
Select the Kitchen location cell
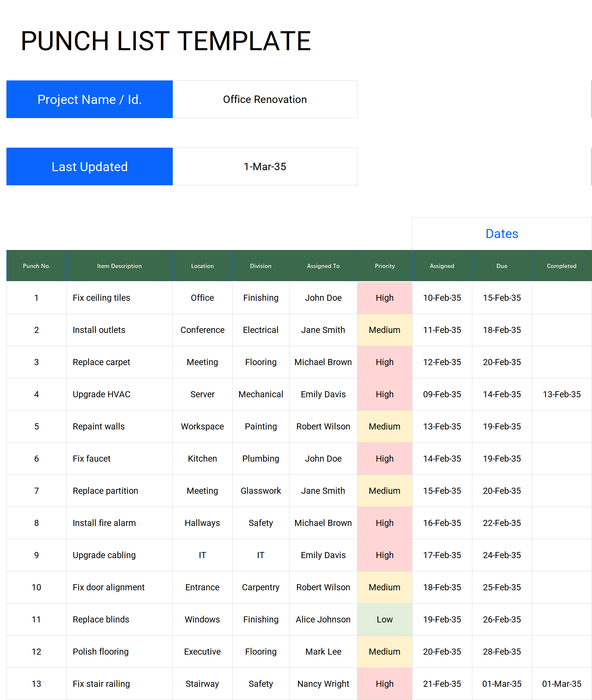(x=202, y=459)
